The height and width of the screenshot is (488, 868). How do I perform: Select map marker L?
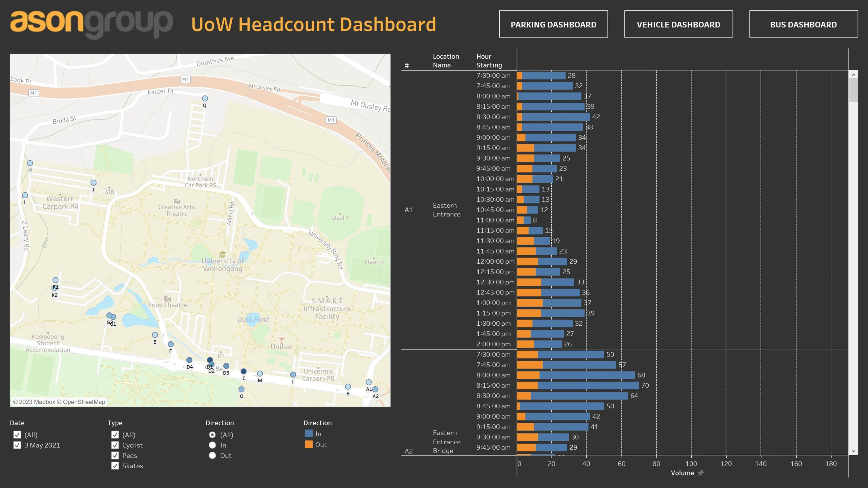pyautogui.click(x=293, y=374)
